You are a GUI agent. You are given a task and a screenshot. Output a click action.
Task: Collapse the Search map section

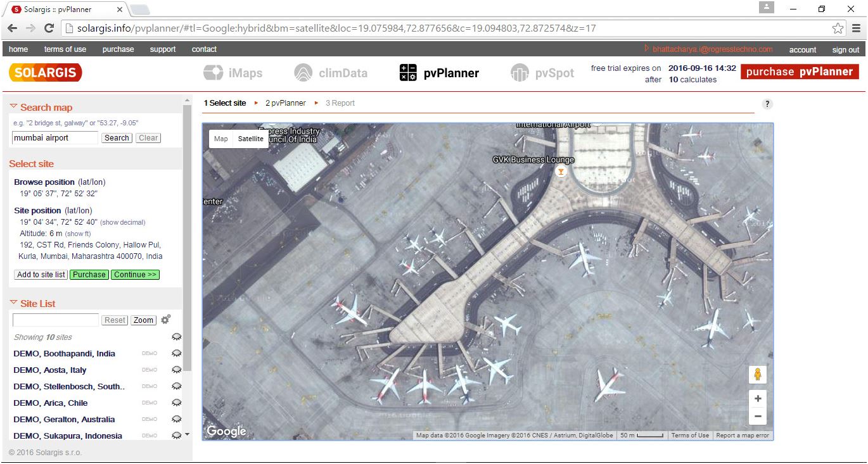13,107
